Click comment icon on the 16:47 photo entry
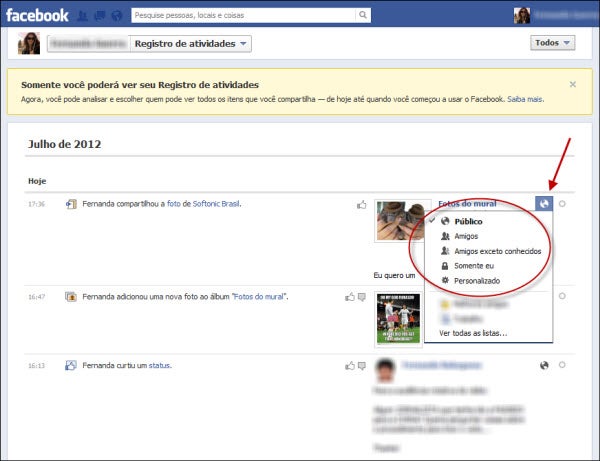Image resolution: width=600 pixels, height=461 pixels. 364,297
